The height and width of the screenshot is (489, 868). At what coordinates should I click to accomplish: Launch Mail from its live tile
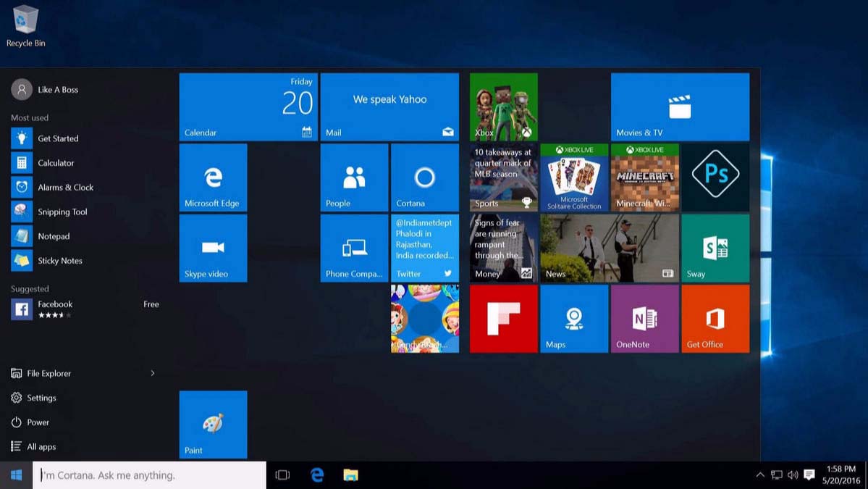[389, 106]
